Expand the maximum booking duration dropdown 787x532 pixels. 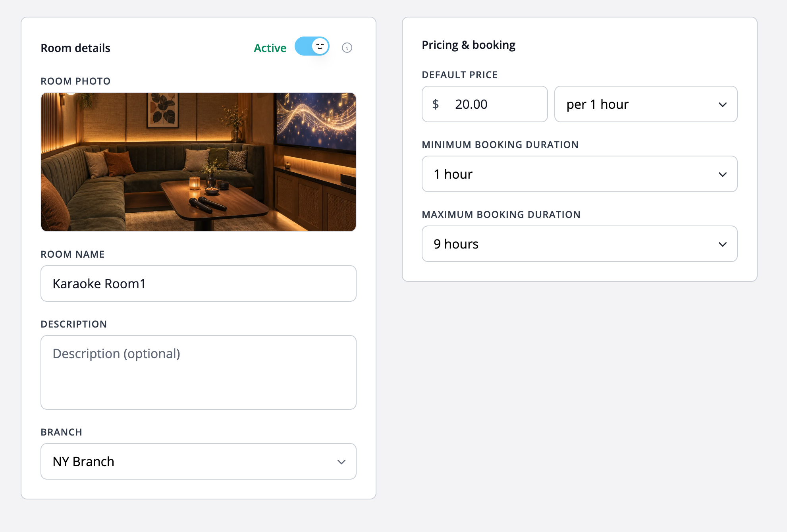(x=580, y=244)
